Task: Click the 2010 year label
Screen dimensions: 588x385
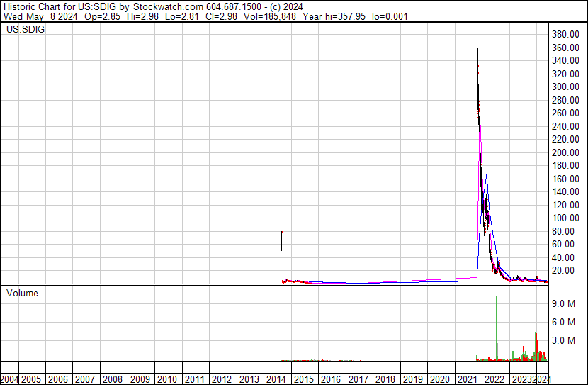Action: coord(167,379)
